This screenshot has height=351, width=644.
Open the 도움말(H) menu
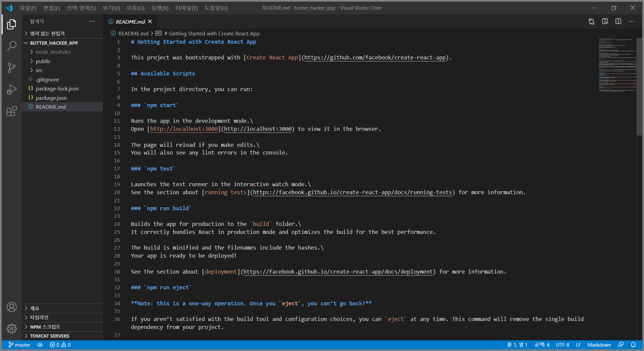click(216, 8)
